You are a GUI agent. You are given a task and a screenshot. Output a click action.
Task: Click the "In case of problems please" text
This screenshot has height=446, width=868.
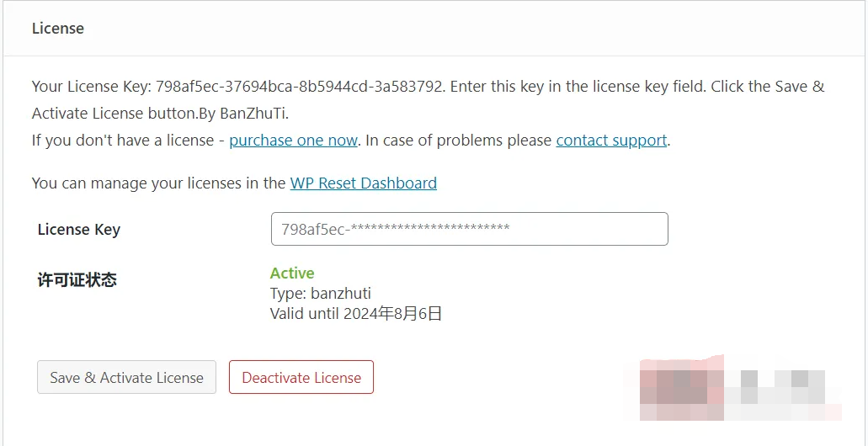[x=459, y=140]
